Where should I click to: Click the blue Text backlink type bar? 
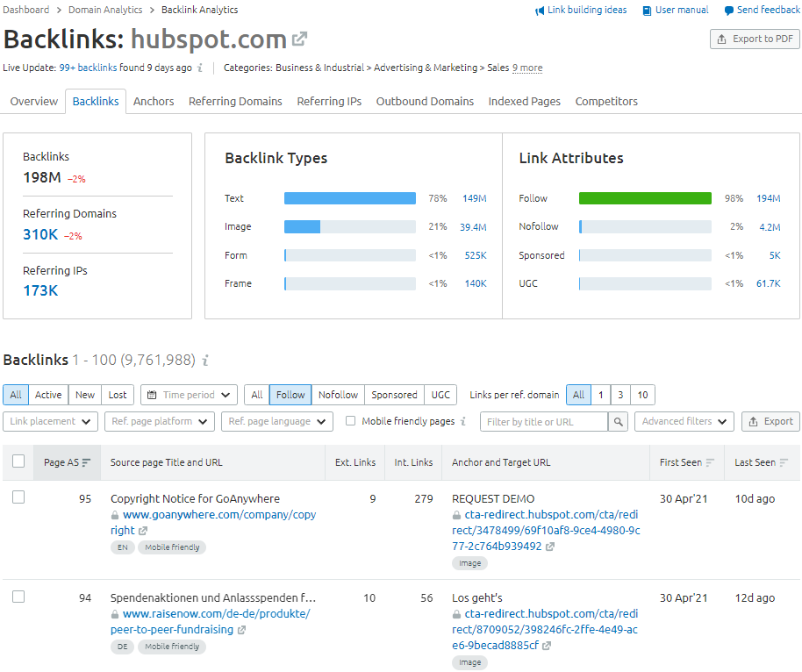point(350,198)
